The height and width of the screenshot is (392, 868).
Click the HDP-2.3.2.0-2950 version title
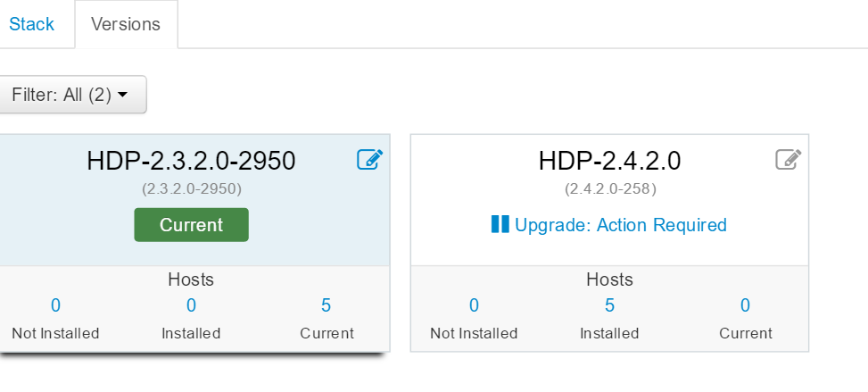(191, 161)
